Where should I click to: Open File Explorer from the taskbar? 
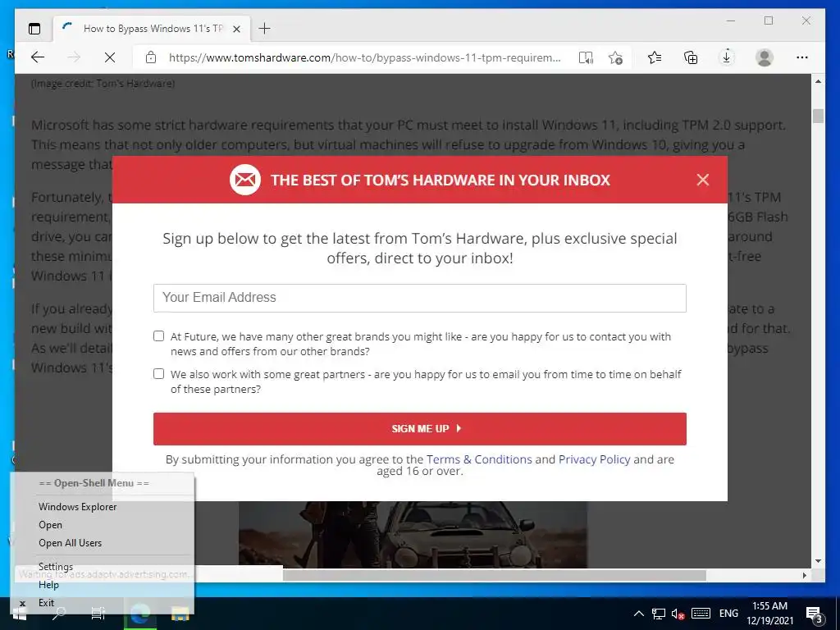pos(180,614)
